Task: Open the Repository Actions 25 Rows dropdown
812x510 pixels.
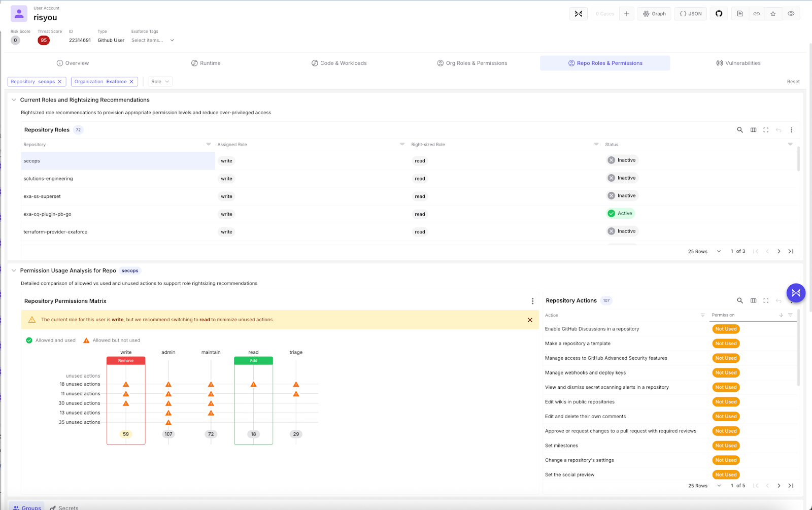Action: (x=704, y=486)
